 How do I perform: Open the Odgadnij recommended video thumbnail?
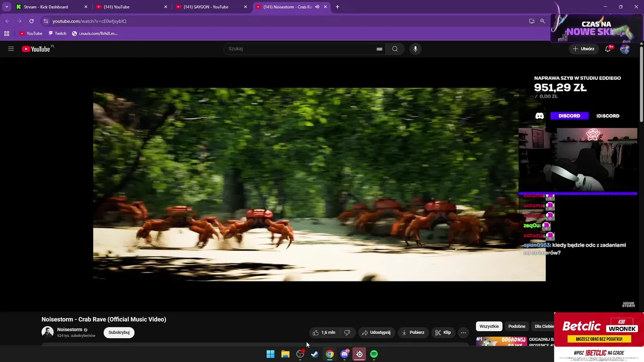pyautogui.click(x=502, y=341)
